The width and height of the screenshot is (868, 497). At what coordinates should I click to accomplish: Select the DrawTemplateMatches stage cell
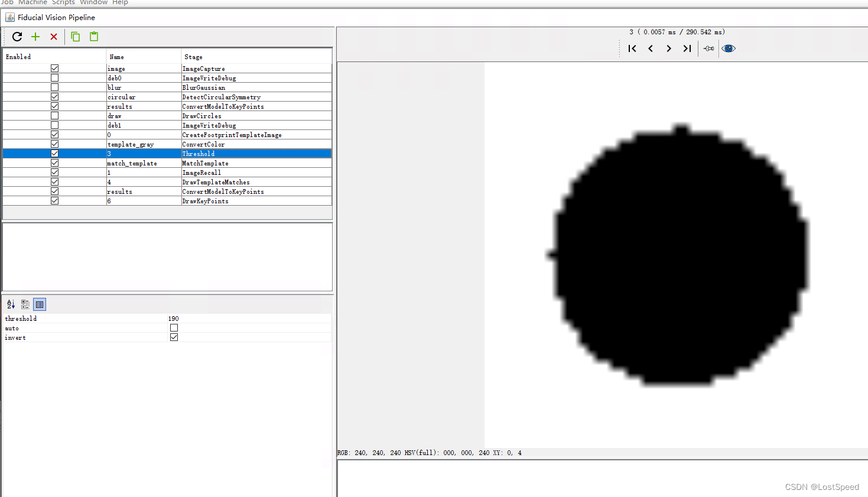click(x=256, y=182)
